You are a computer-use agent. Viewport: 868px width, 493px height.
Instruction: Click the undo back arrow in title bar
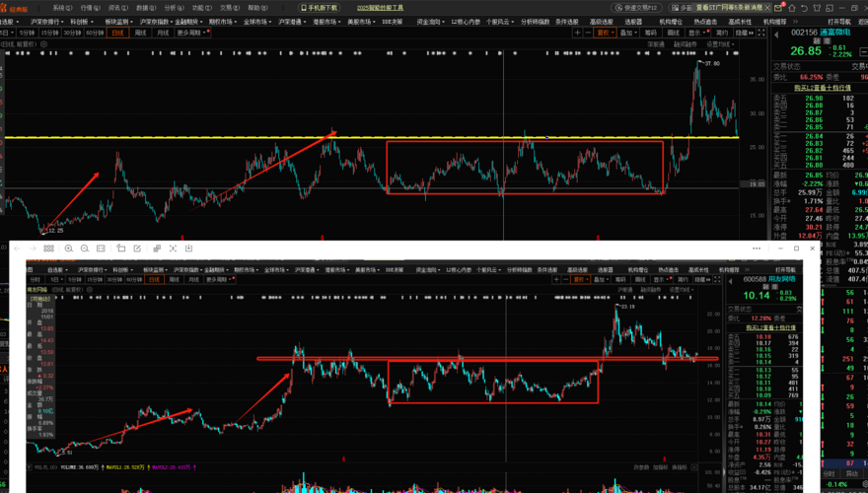[x=804, y=8]
